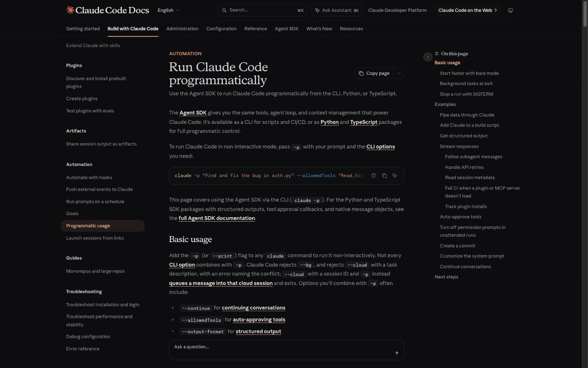
Task: Open Run prompts on a schedule
Action: click(x=95, y=201)
